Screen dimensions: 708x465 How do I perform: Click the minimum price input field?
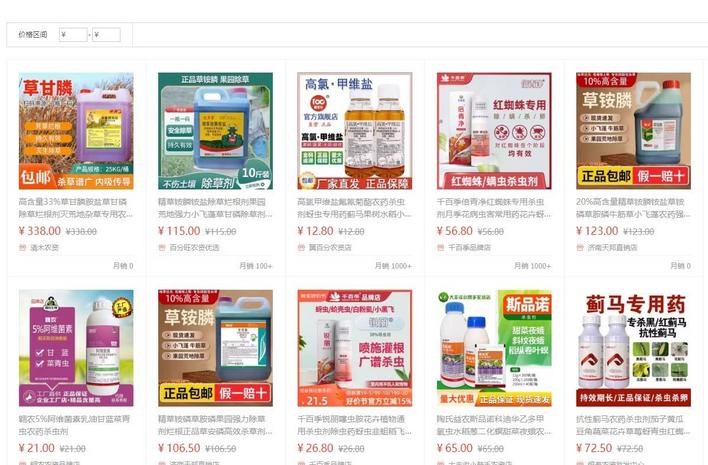(x=73, y=35)
